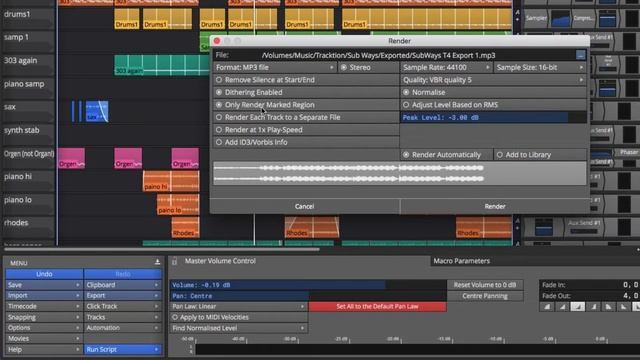Screen dimensions: 640x360
Task: Click the blue volume plugin on rhodes track
Action: [544, 227]
